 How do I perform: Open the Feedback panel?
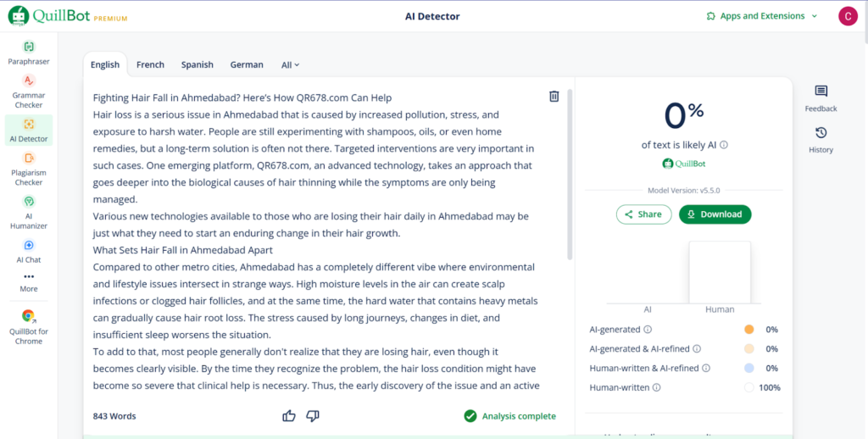[820, 97]
